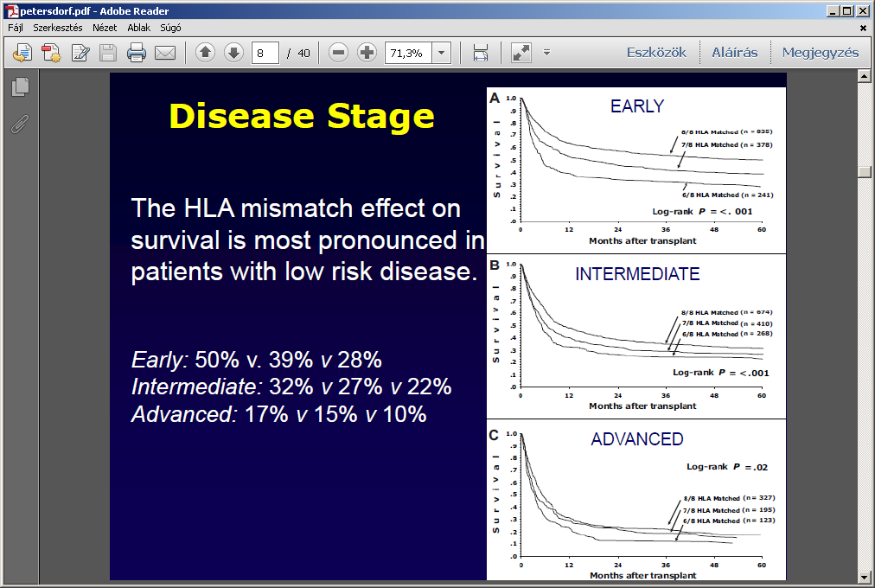Click the zoom value field 71,3%
This screenshot has height=588, width=875.
coord(408,53)
